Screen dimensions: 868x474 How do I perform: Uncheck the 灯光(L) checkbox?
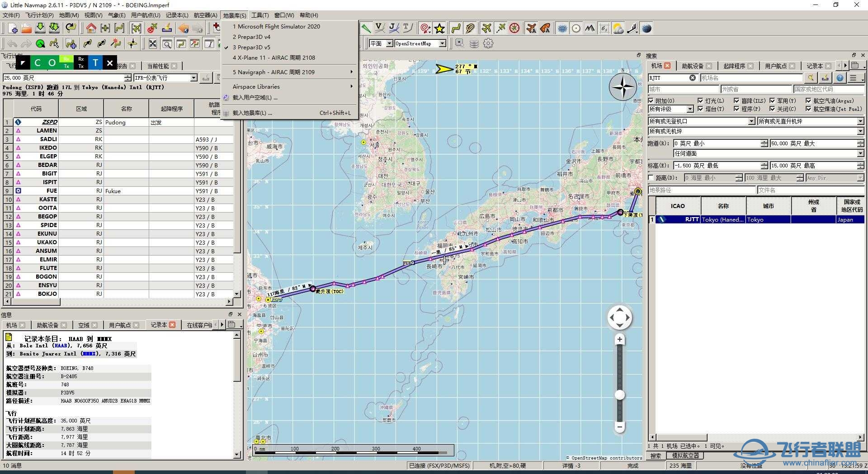pos(700,100)
